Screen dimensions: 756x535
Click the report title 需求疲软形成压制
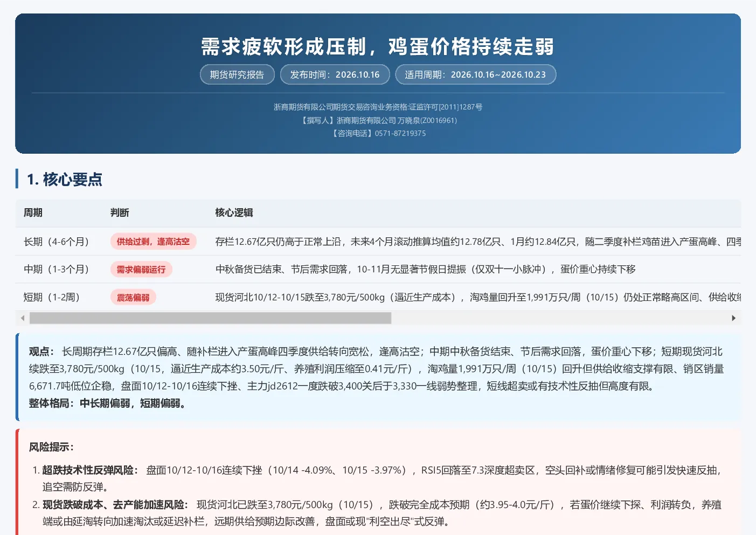378,46
